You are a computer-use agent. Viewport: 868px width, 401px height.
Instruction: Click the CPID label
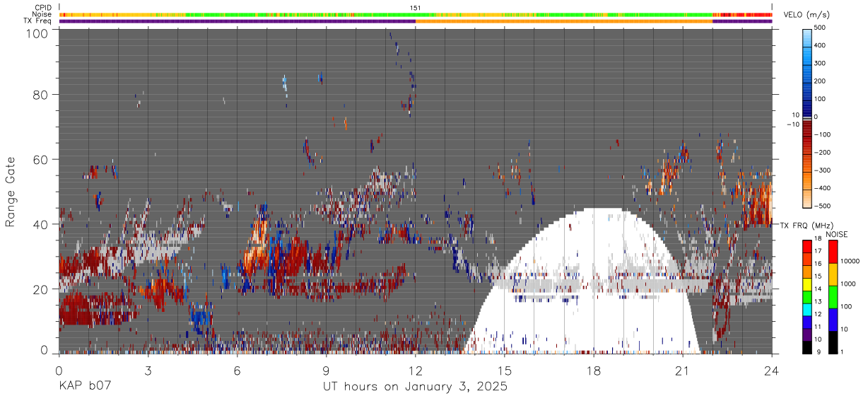click(45, 8)
